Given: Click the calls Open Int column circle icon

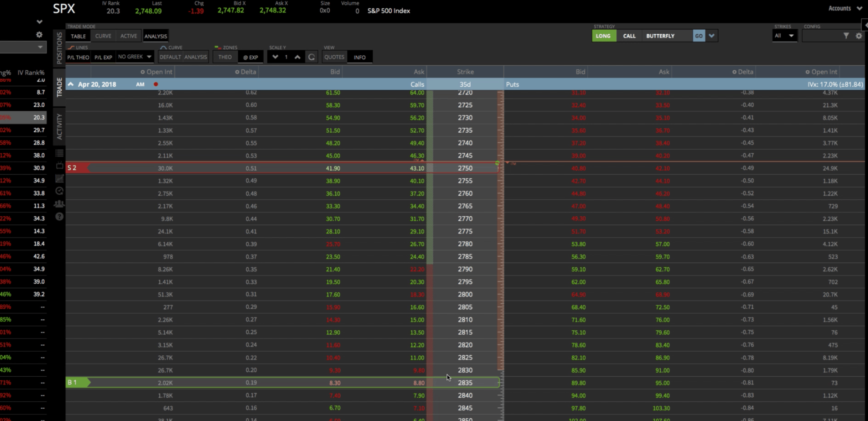Looking at the screenshot, I should 143,72.
